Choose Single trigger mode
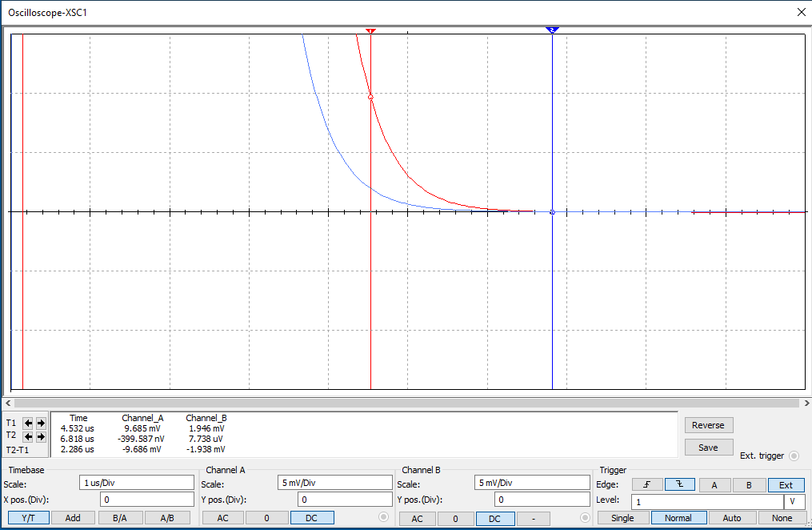812x530 pixels. [622, 518]
